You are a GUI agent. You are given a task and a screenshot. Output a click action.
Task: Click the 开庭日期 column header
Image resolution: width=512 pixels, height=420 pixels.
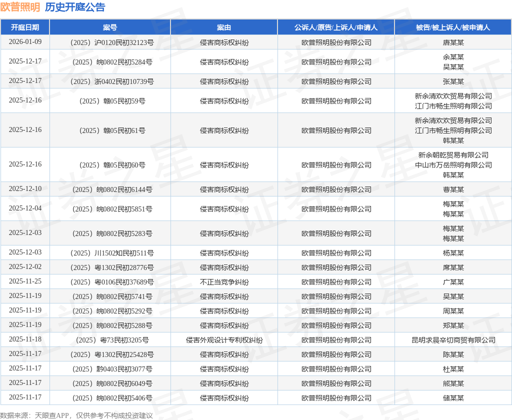pyautogui.click(x=25, y=27)
